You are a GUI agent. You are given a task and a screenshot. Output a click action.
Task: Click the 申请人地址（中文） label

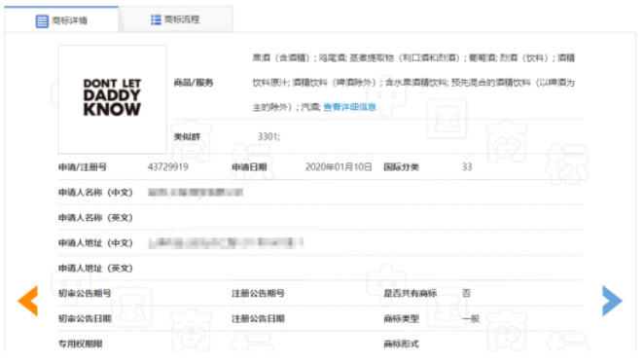pos(95,243)
